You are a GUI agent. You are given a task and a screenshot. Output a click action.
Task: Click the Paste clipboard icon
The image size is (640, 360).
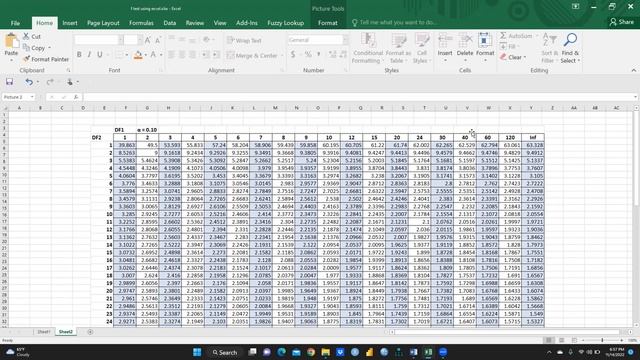click(x=11, y=41)
